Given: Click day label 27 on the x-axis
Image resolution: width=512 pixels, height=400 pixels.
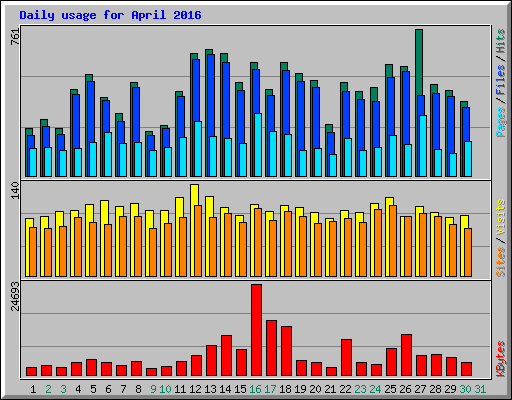Looking at the screenshot, I should tap(420, 389).
